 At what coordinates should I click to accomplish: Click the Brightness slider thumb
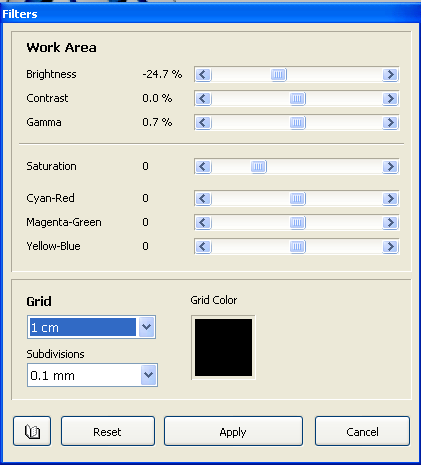[279, 75]
